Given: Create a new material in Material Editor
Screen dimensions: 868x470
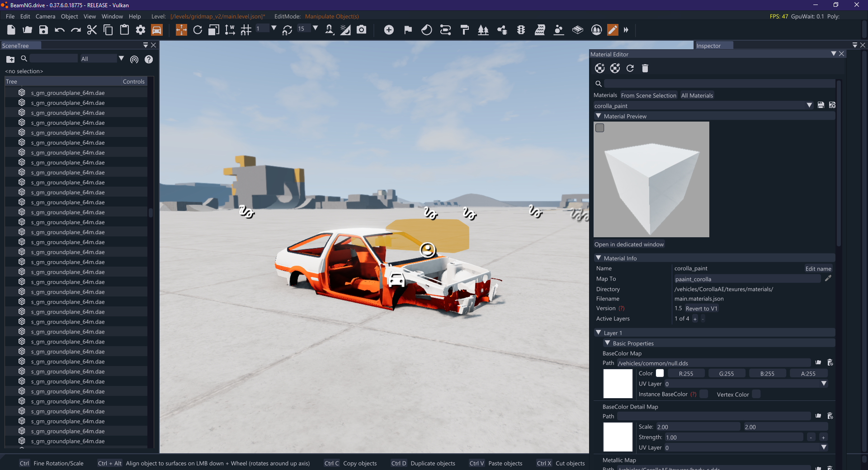Looking at the screenshot, I should 600,68.
